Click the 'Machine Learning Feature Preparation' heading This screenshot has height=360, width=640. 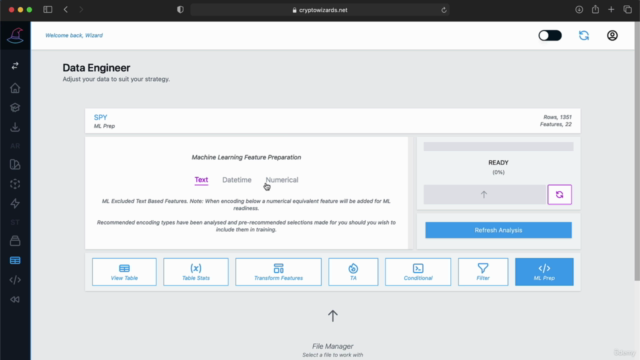[246, 157]
